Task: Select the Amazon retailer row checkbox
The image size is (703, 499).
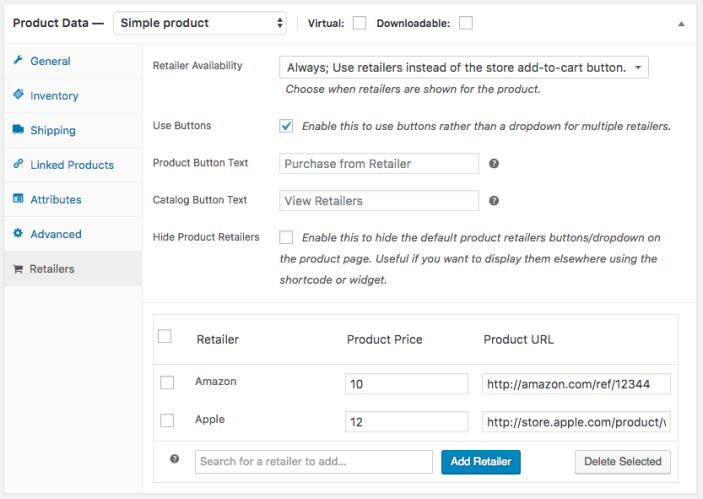Action: coord(167,382)
